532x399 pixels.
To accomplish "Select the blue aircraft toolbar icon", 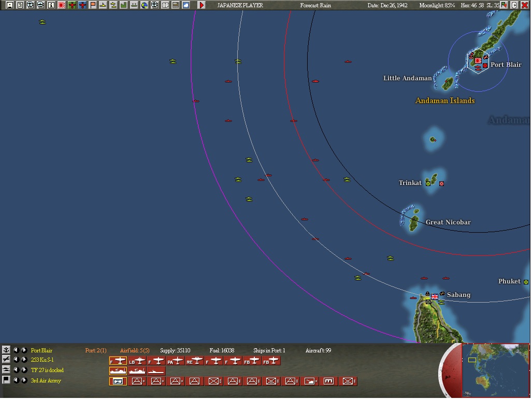I will click(x=82, y=5).
